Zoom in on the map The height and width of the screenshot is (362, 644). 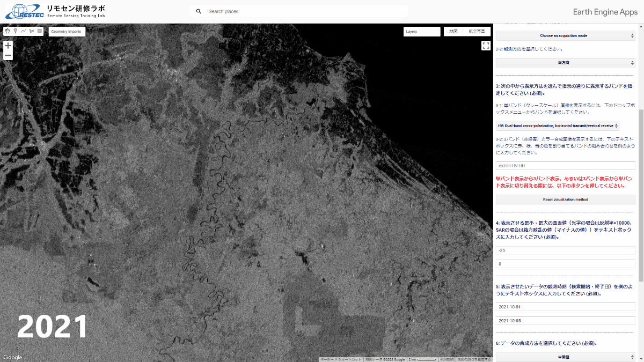8,46
